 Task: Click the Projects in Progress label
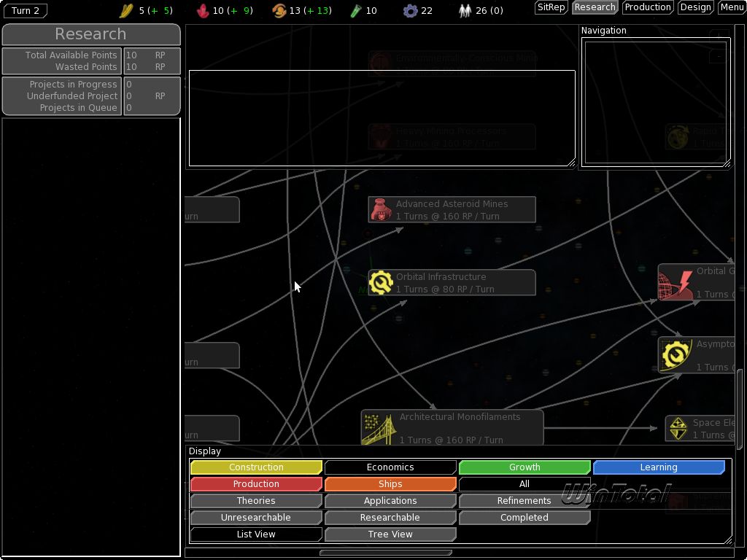73,85
